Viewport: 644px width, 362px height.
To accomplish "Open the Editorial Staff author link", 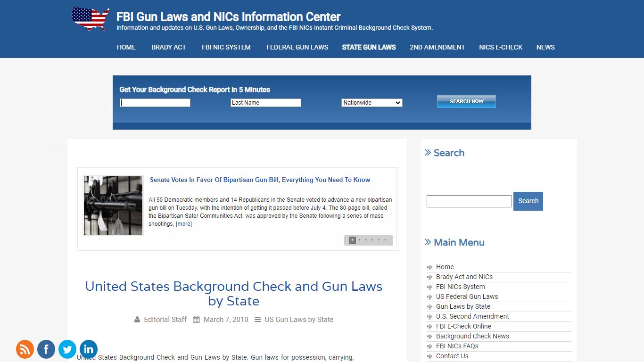I will [x=165, y=320].
